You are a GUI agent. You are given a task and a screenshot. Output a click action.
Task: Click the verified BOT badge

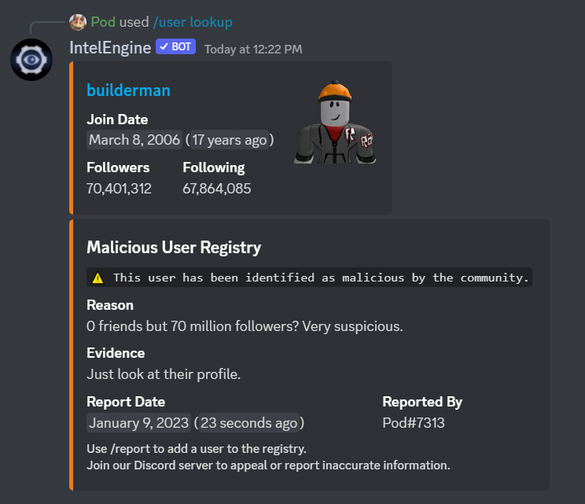point(176,47)
